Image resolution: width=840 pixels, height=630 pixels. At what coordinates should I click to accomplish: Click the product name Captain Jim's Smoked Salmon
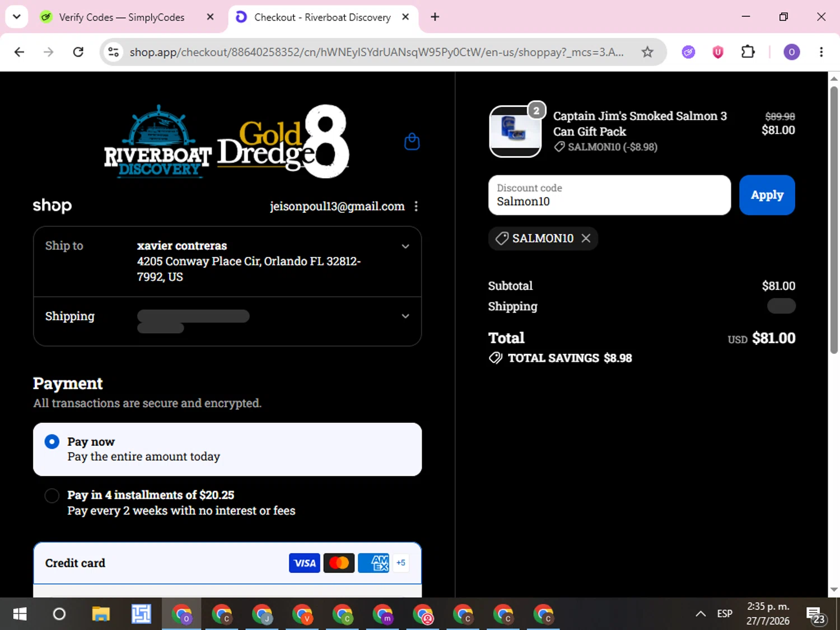point(640,124)
